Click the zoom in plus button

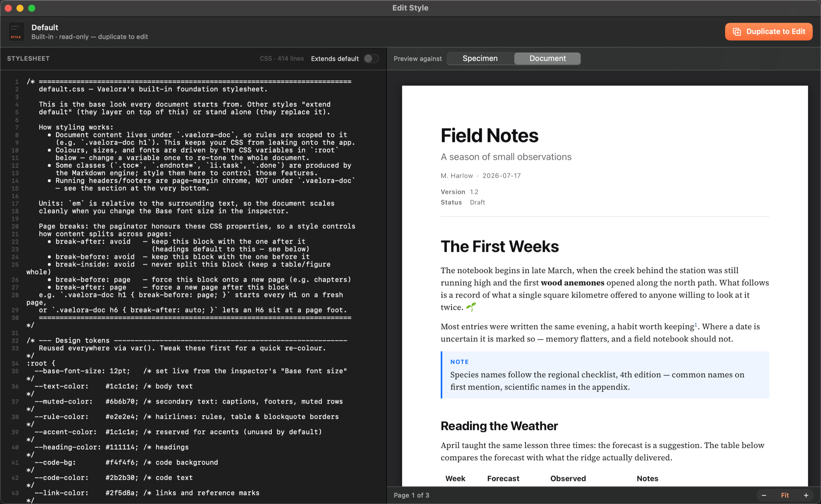806,495
